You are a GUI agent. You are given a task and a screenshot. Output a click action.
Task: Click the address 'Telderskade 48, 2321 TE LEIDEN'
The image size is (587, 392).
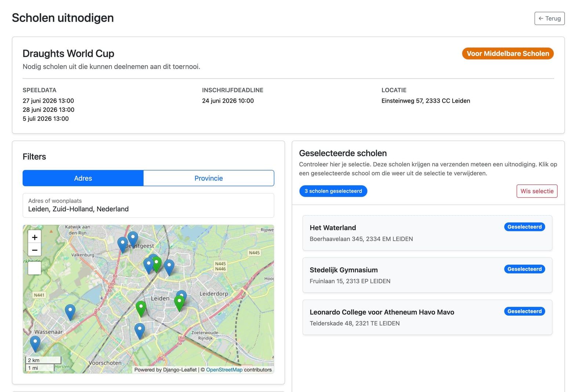[355, 323]
